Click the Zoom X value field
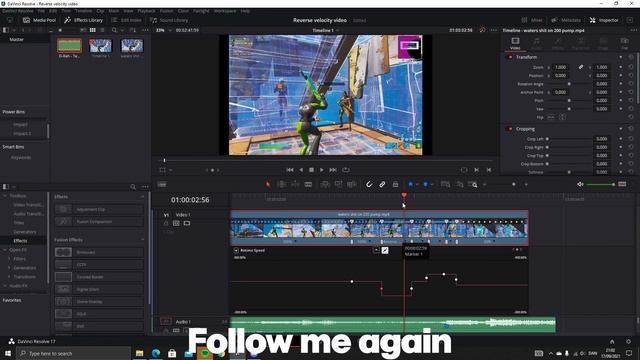The image size is (640, 360). click(560, 67)
